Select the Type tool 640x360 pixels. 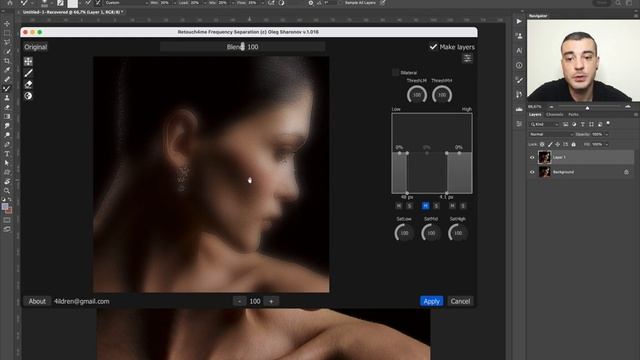[x=7, y=154]
